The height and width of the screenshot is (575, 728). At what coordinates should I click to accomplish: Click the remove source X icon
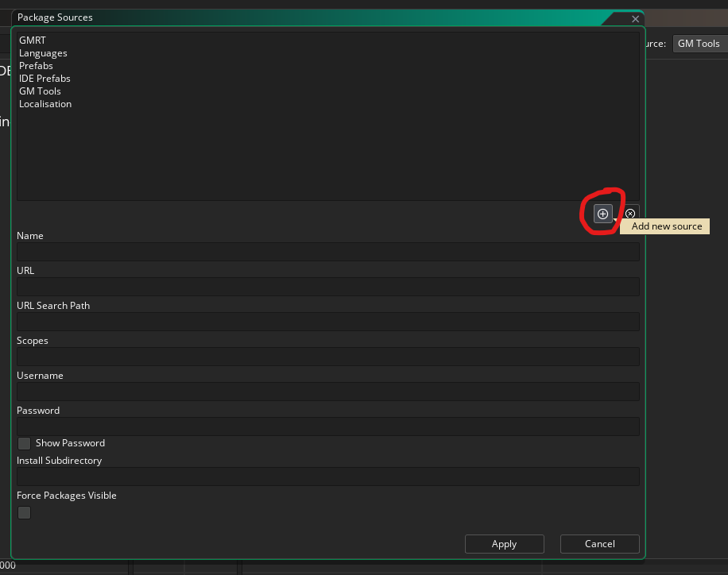[630, 214]
